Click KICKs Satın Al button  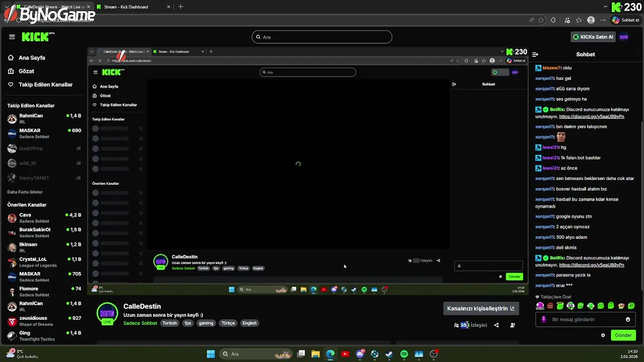594,37
